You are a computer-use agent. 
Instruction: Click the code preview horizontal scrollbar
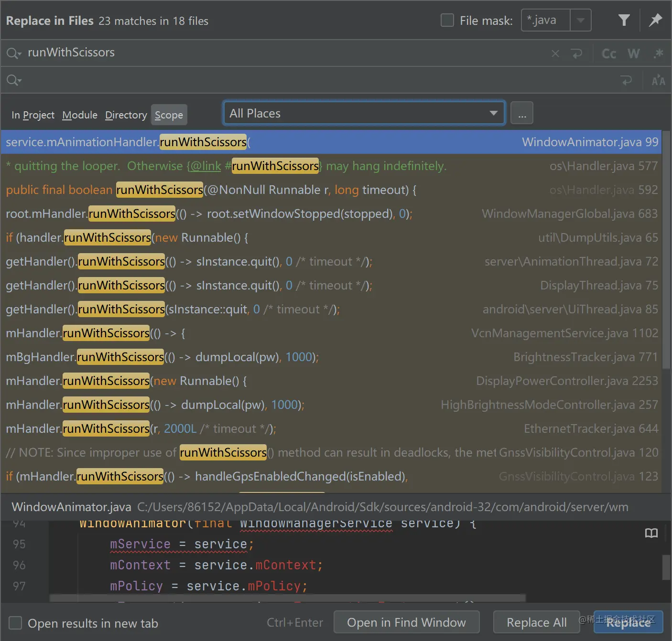(x=288, y=598)
